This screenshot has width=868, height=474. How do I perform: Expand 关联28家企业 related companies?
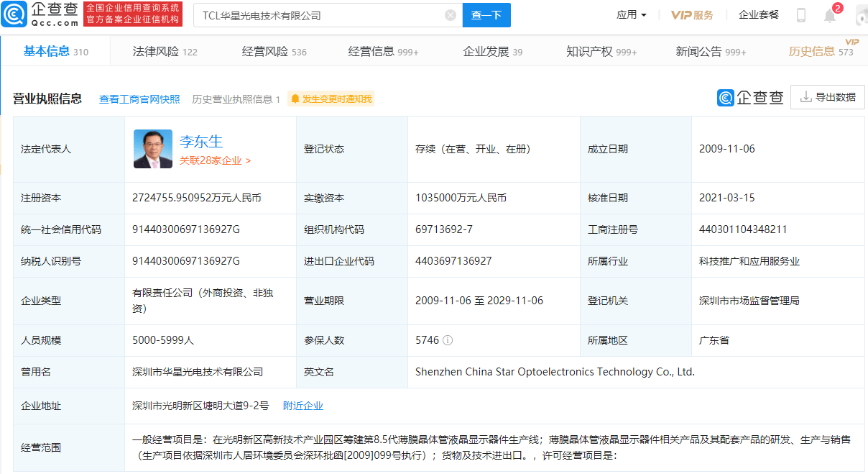pyautogui.click(x=216, y=161)
